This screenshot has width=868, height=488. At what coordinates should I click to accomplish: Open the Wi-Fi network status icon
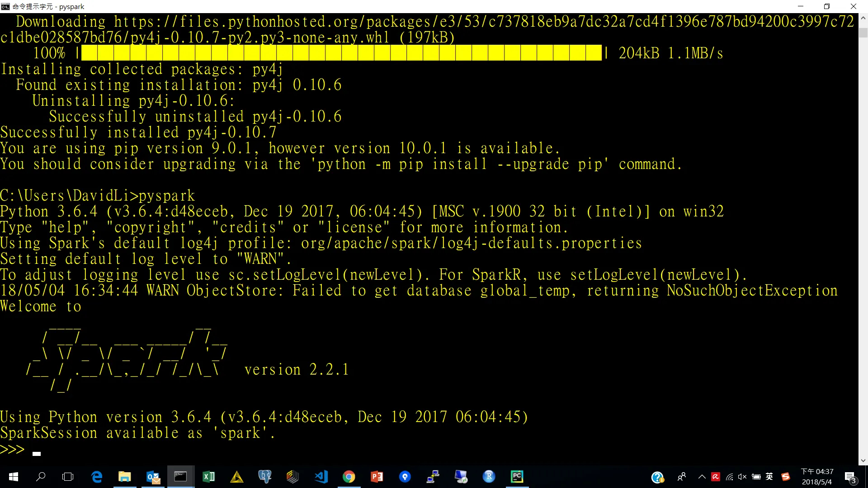tap(729, 477)
